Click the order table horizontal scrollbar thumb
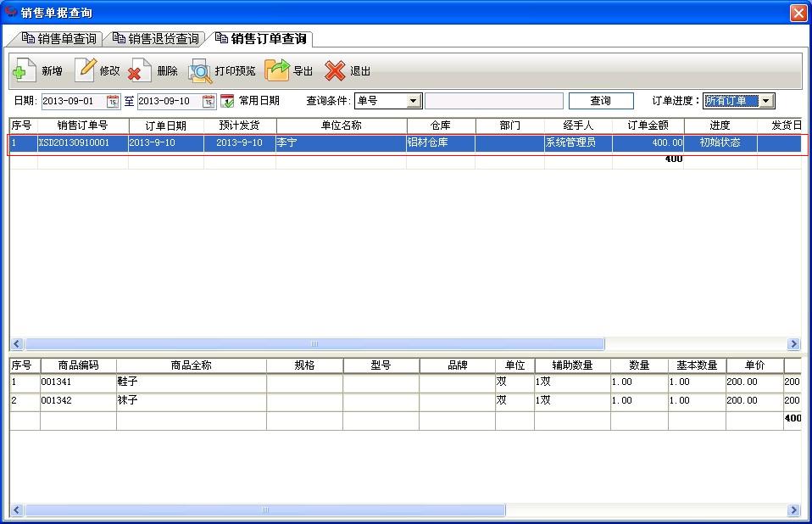Image resolution: width=812 pixels, height=524 pixels. pyautogui.click(x=314, y=343)
